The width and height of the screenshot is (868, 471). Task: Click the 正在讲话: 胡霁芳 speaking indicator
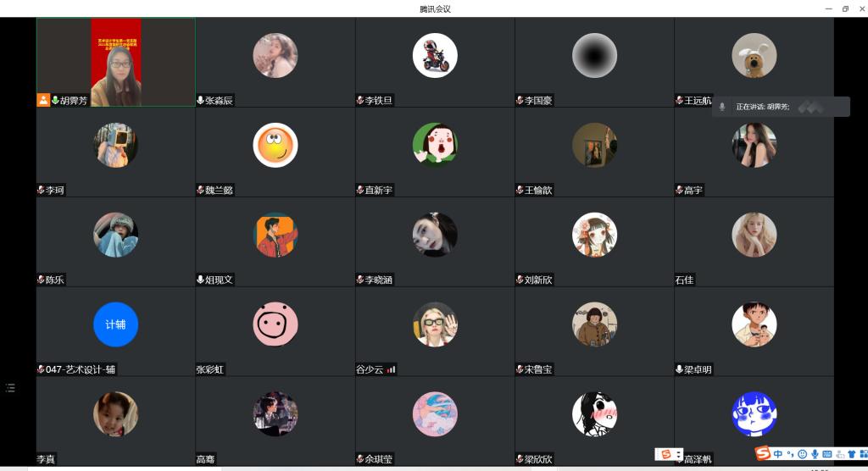coord(781,107)
